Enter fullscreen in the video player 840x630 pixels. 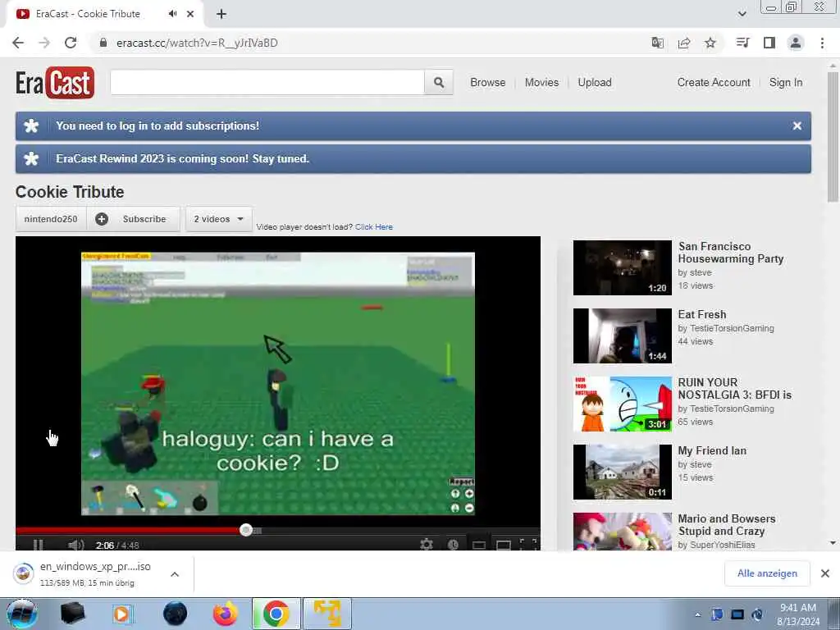click(528, 545)
